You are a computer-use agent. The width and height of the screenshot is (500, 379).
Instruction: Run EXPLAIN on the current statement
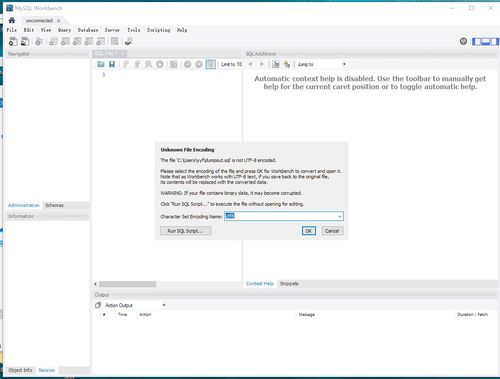coord(148,64)
